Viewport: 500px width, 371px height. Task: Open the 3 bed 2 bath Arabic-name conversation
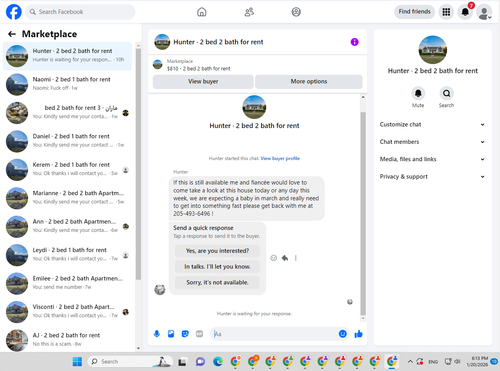(67, 113)
